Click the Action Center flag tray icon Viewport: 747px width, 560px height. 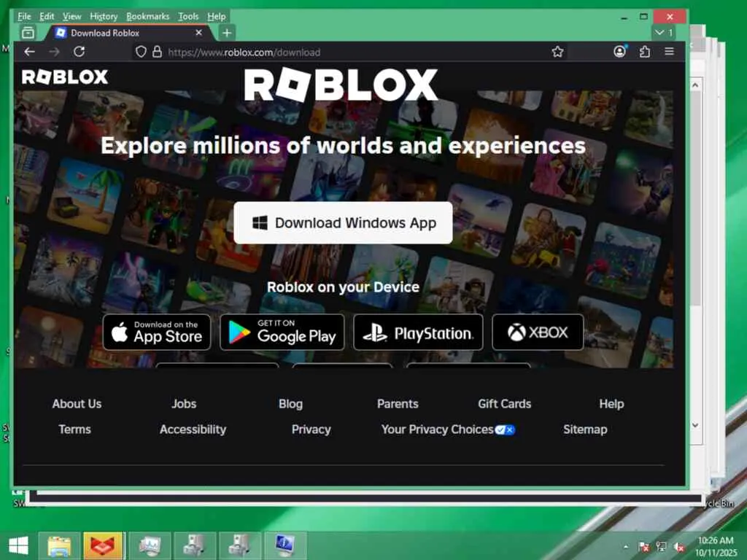point(643,547)
